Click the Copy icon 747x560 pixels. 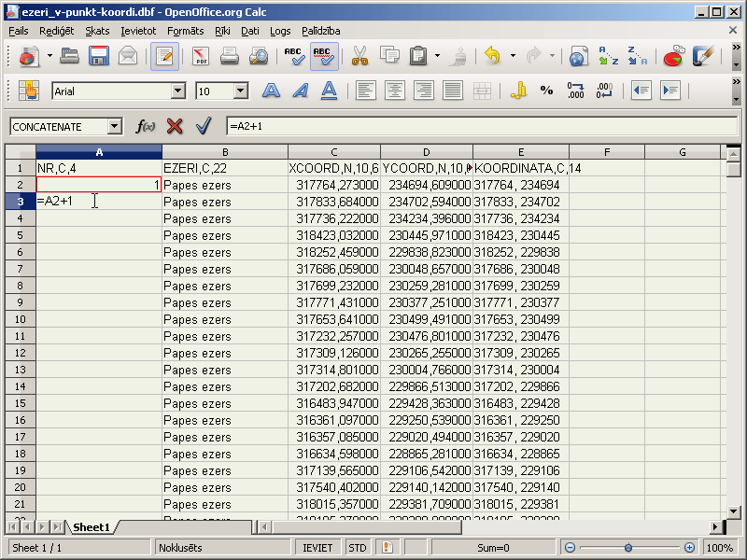[389, 56]
